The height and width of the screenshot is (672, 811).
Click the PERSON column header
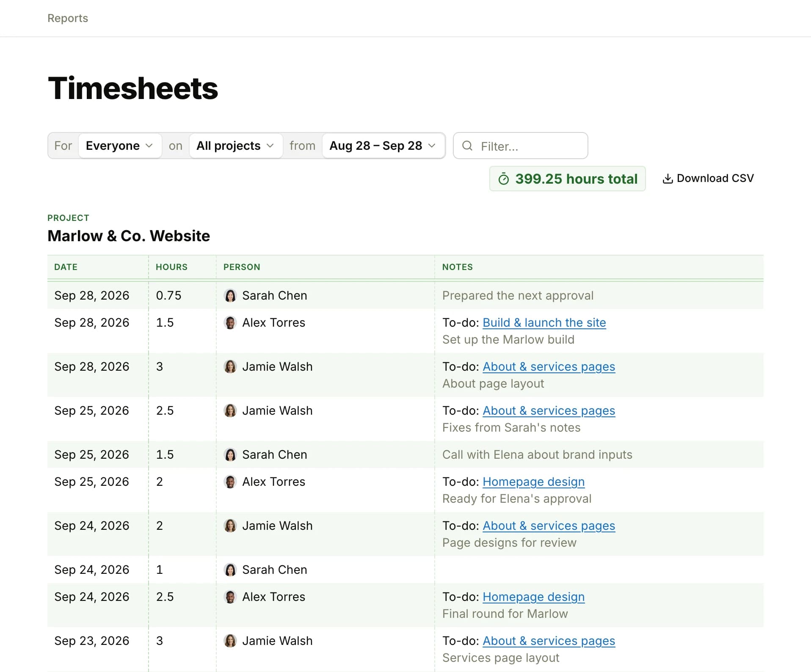pyautogui.click(x=242, y=267)
